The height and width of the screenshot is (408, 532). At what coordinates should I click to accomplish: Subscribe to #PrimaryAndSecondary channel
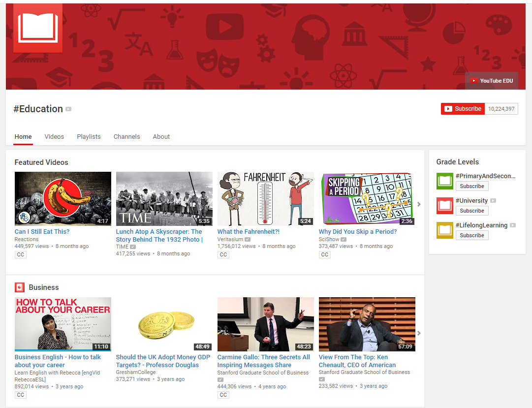click(472, 186)
